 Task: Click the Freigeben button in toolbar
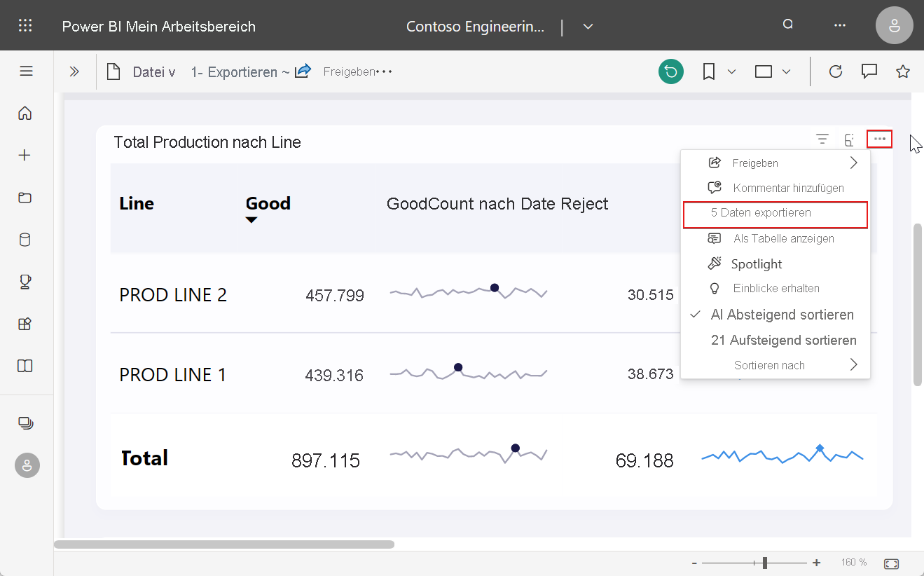click(x=349, y=71)
